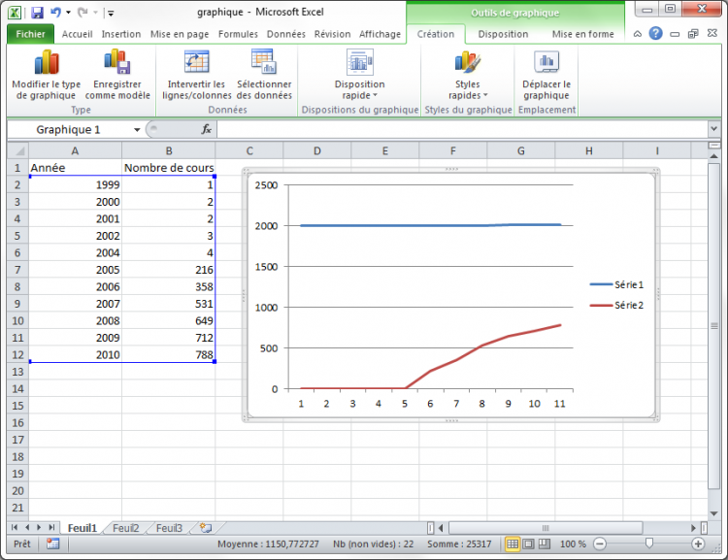Image resolution: width=728 pixels, height=560 pixels.
Task: Click the formula bar input field
Action: [466, 130]
